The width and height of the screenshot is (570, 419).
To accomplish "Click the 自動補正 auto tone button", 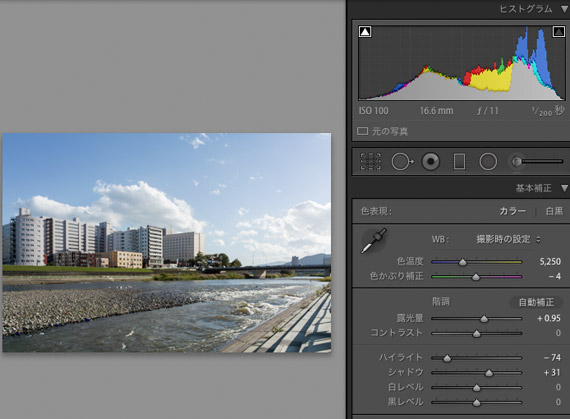I will tap(536, 302).
